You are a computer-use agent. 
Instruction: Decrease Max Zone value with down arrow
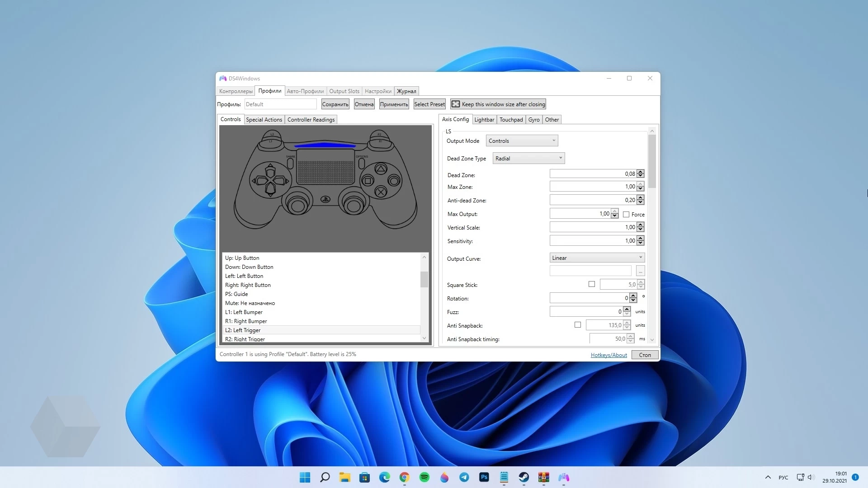pos(641,189)
